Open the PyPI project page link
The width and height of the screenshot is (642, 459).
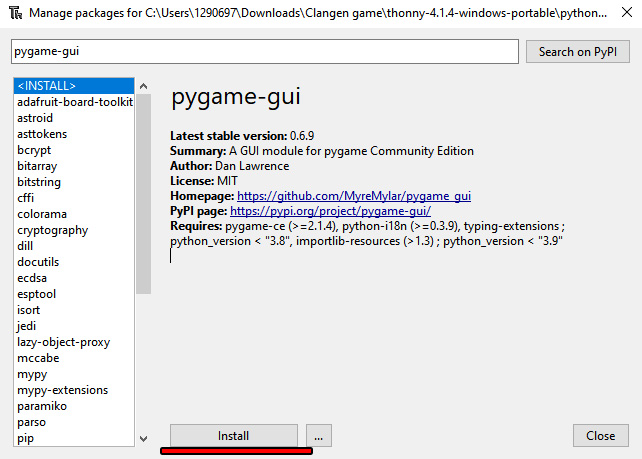pos(330,211)
